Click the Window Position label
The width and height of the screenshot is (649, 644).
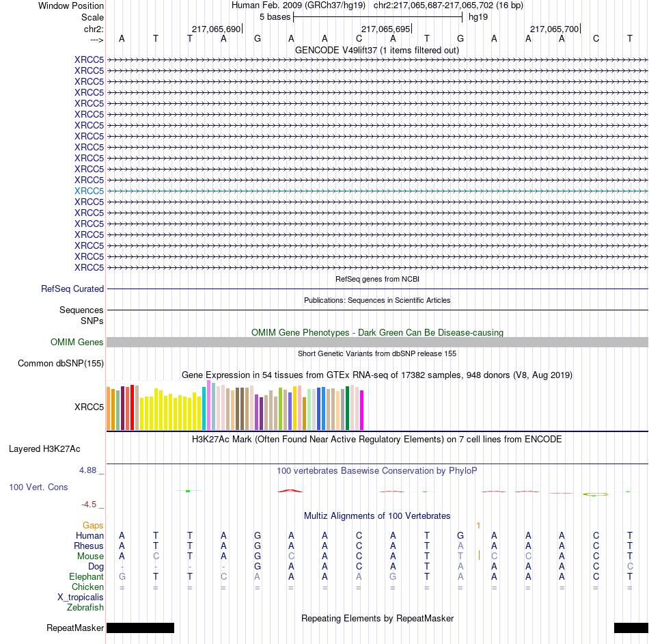click(x=71, y=5)
